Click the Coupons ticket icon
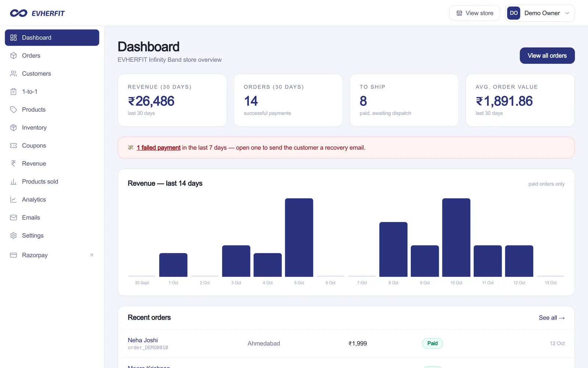588x368 pixels. click(x=14, y=146)
